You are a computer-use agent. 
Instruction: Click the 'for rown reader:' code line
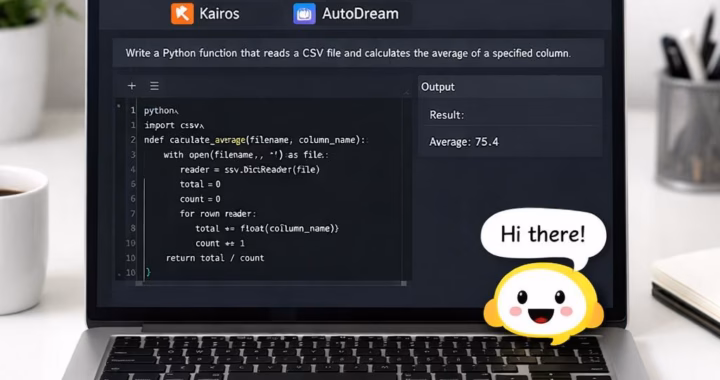(218, 214)
